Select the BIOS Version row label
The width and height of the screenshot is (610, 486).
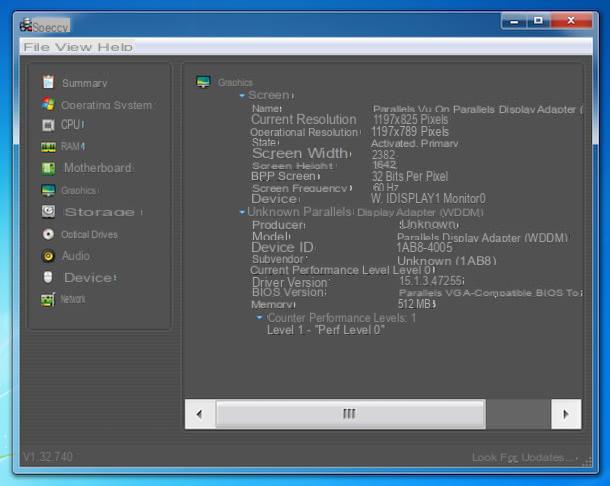point(288,292)
